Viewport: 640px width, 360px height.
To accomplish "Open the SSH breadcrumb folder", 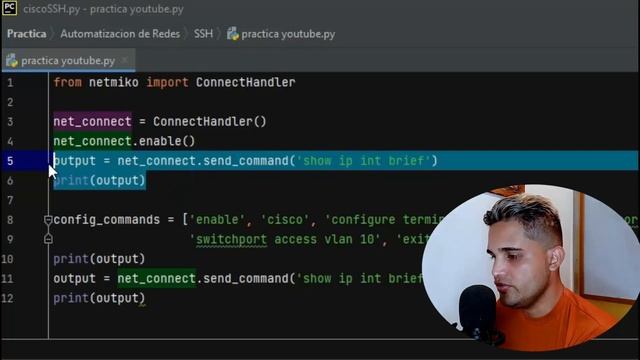I will (x=203, y=34).
